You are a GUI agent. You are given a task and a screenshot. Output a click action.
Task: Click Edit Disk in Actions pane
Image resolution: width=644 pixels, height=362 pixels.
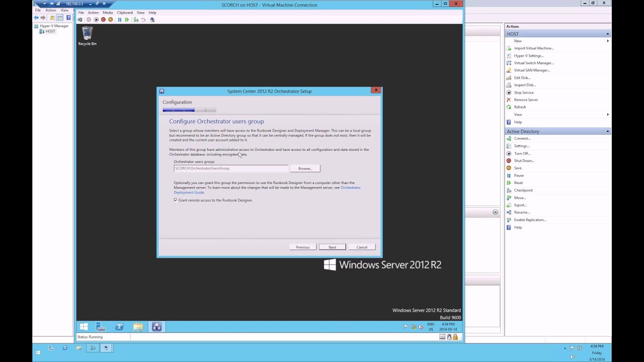coord(522,78)
